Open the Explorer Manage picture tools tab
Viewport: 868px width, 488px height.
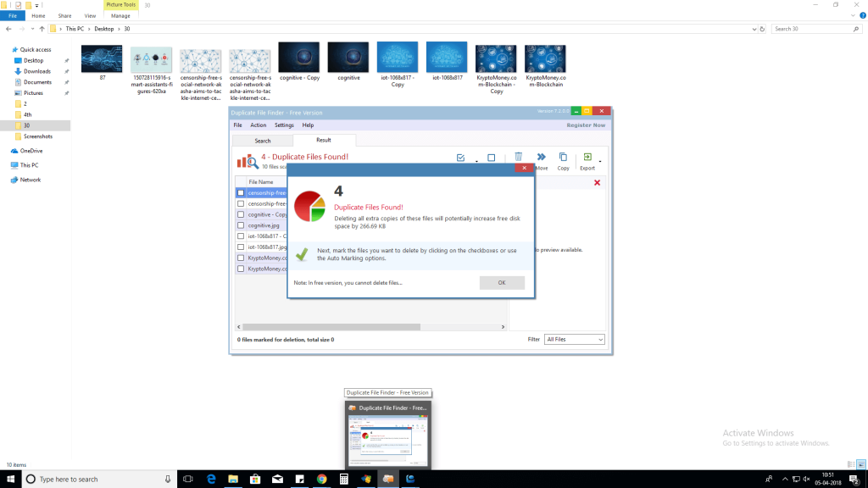[x=120, y=16]
